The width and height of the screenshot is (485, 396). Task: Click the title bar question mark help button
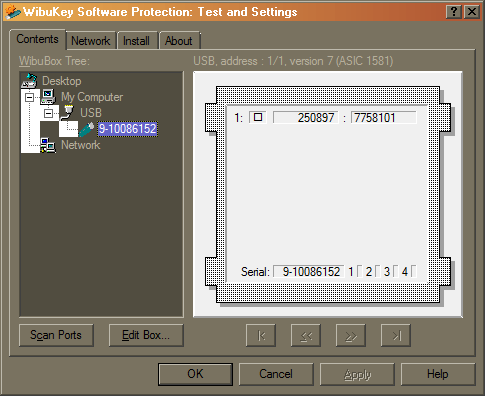coord(454,12)
